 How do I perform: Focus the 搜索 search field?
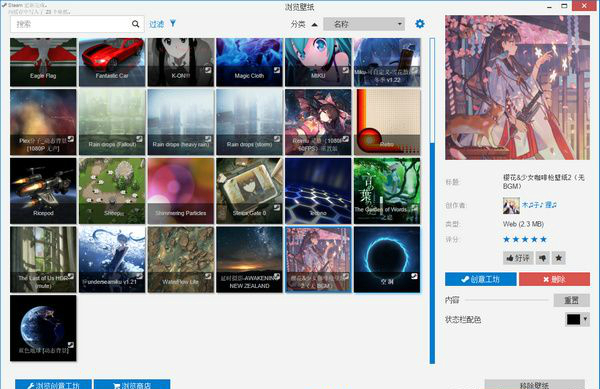click(x=77, y=24)
